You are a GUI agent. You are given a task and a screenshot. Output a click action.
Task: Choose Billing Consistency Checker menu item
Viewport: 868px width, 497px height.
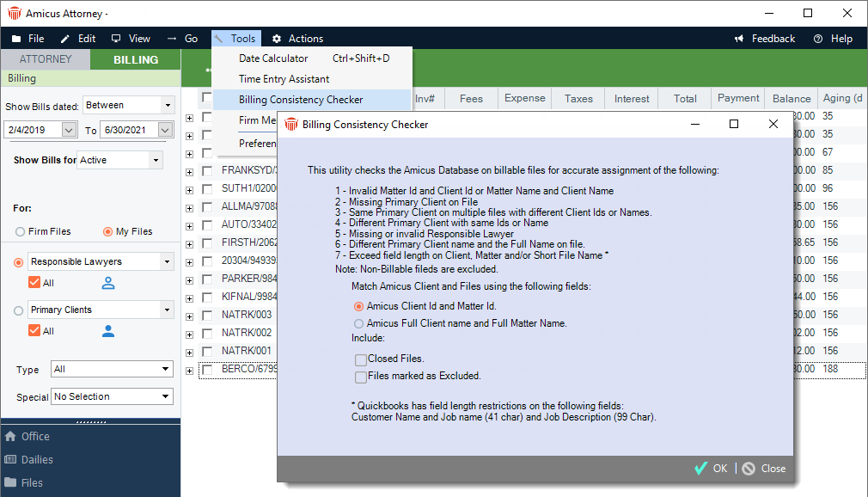(x=312, y=100)
